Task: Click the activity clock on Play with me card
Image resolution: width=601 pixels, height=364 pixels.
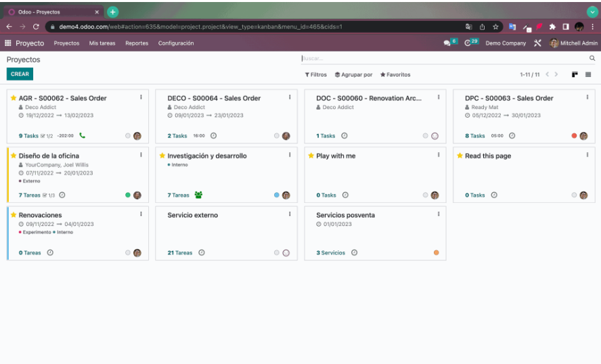Action: click(x=345, y=195)
